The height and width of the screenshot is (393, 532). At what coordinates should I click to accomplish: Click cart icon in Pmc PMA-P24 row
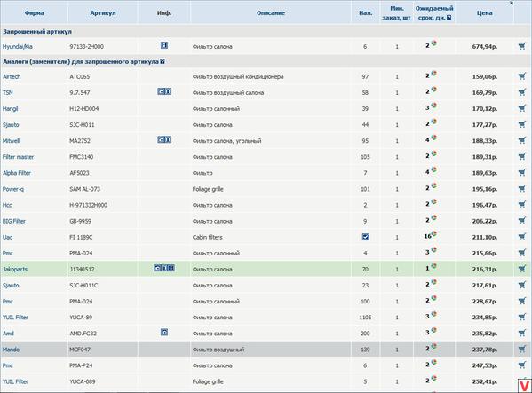coord(522,365)
